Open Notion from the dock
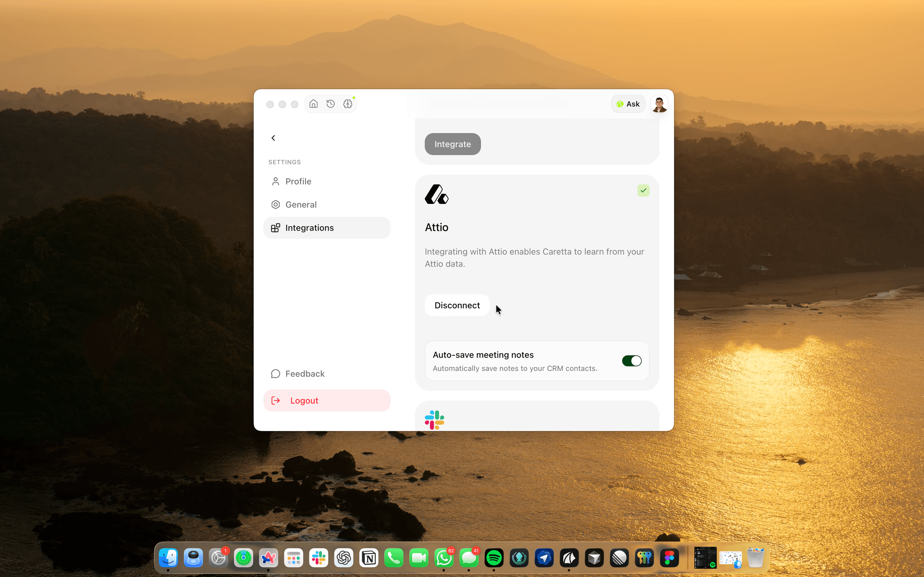The image size is (924, 577). point(369,558)
